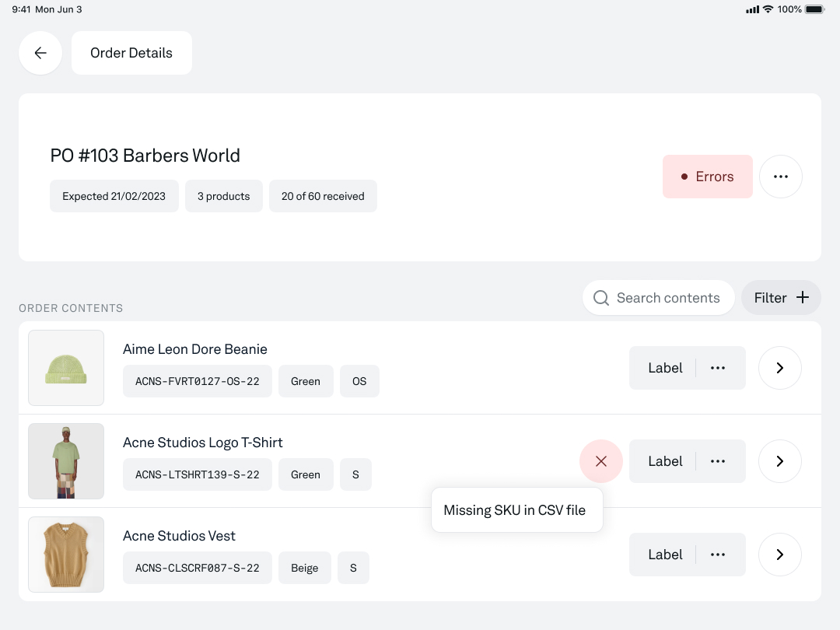Print label for Acne Studios Vest
This screenshot has width=840, height=630.
[x=665, y=554]
